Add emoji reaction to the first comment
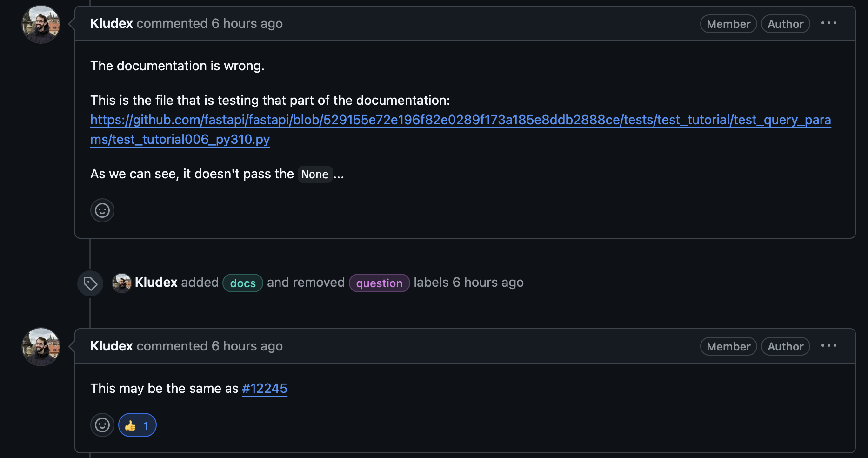Image resolution: width=868 pixels, height=458 pixels. (x=102, y=210)
